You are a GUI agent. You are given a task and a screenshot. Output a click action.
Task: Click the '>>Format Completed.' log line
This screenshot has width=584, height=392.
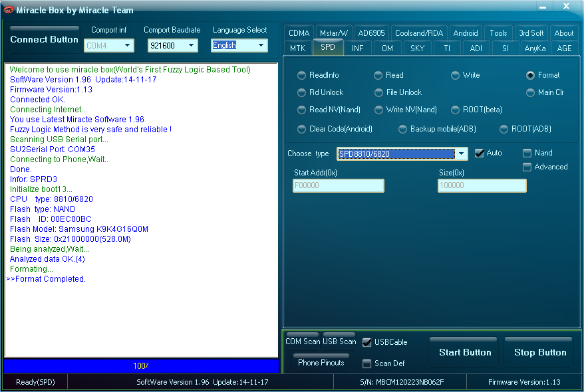46,279
